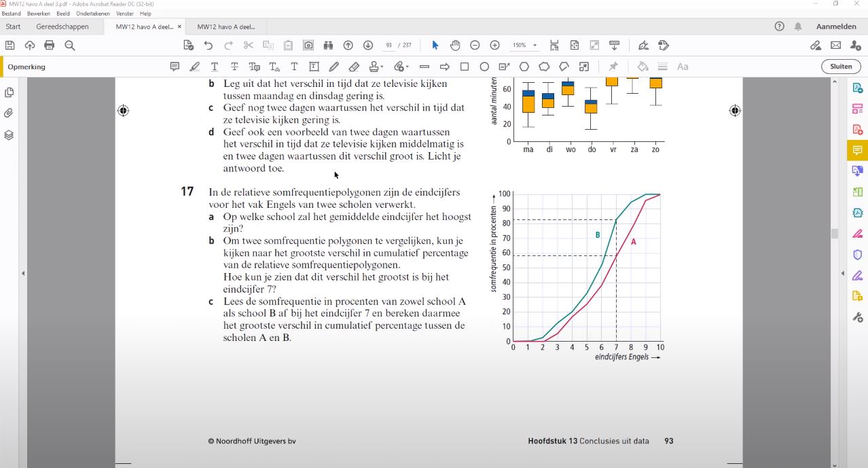Select the cloud shape tool
868x468 pixels.
544,67
